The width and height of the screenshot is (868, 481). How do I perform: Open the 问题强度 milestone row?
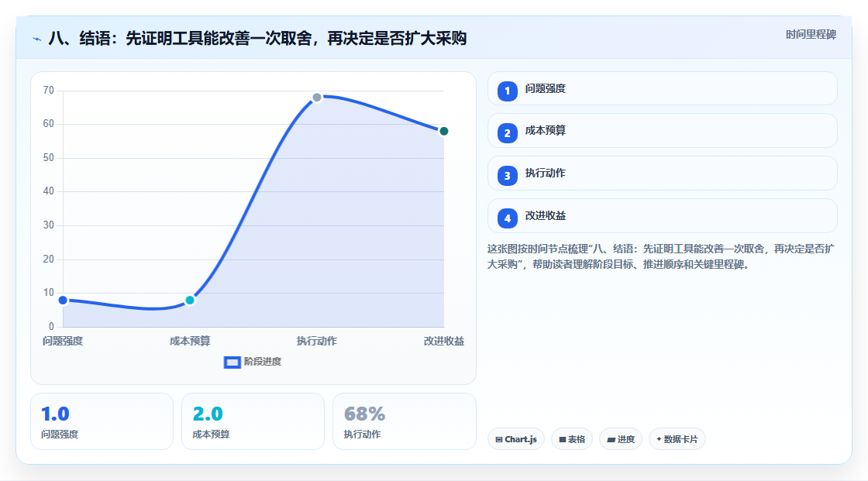click(662, 88)
